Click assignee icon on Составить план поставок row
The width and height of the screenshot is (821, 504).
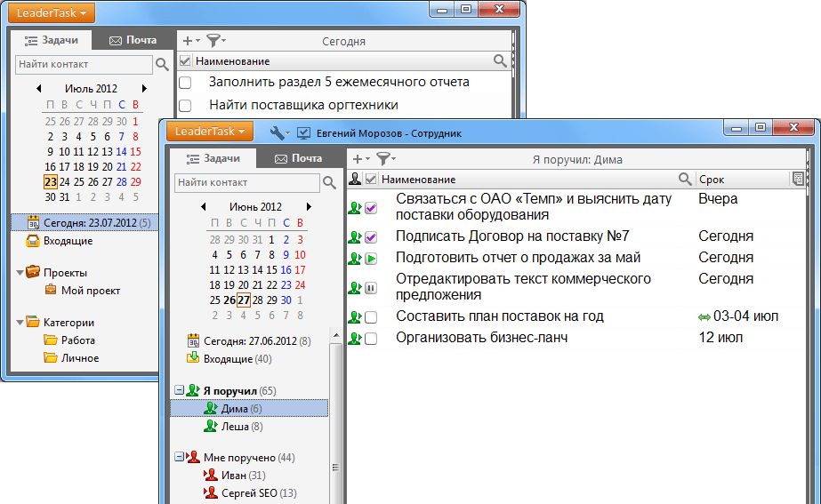[x=355, y=317]
